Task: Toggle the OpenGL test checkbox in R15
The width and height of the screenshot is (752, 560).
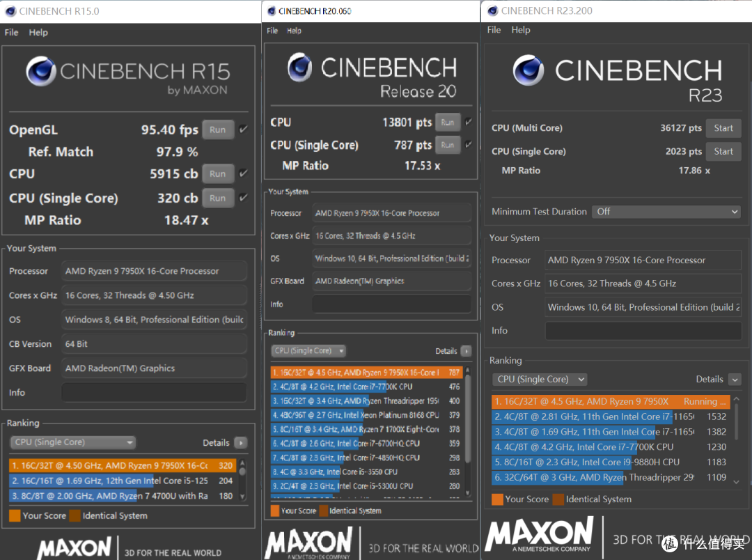Action: point(244,129)
